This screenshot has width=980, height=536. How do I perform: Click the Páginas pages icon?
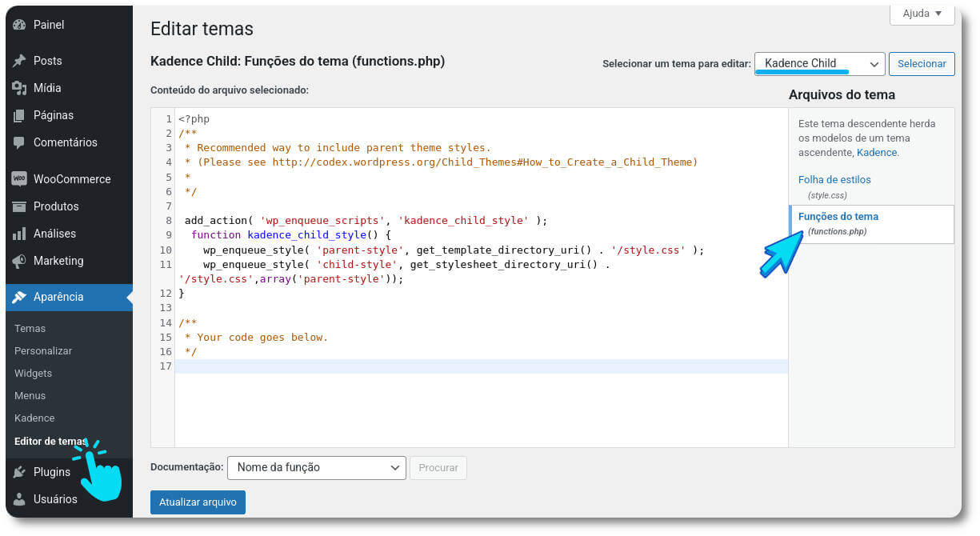(19, 115)
